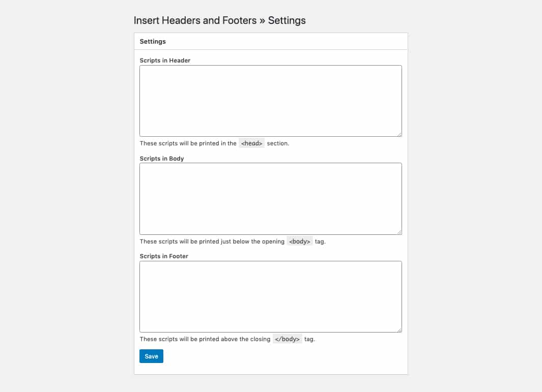Select the closing </body> code tag
Viewport: 542px width, 392px height.
tap(287, 339)
